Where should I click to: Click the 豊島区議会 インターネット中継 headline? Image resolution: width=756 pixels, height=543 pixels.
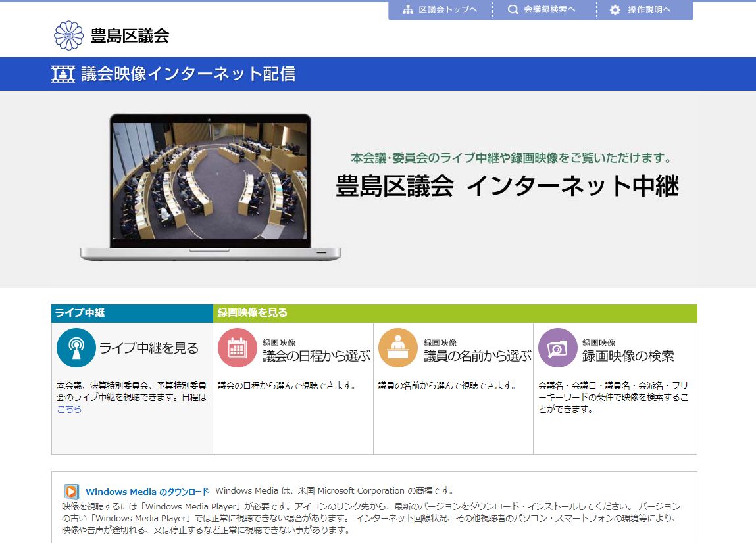point(507,186)
